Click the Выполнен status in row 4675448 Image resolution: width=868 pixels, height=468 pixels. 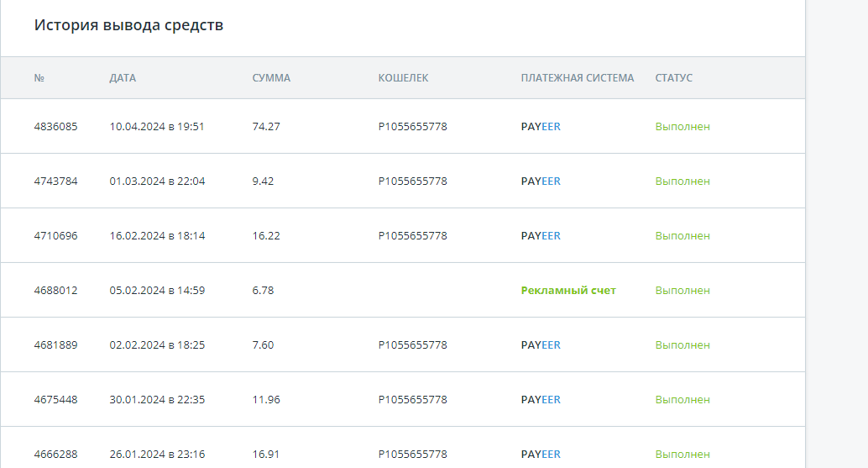(682, 399)
